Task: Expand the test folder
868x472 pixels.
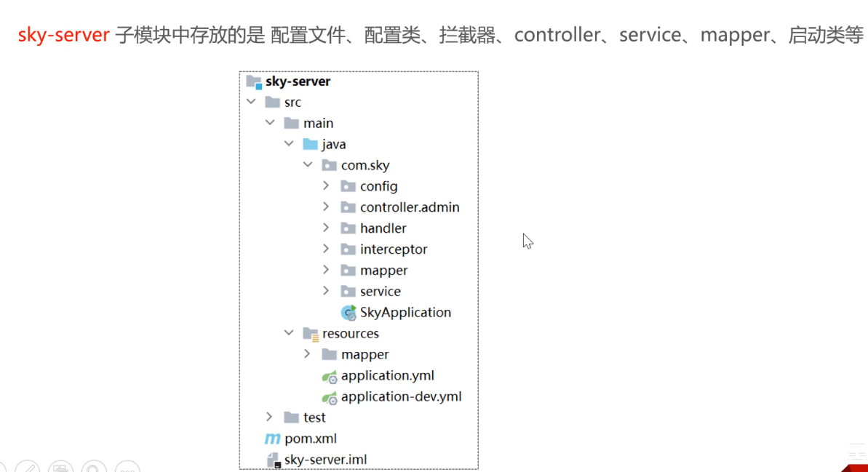Action: click(269, 417)
